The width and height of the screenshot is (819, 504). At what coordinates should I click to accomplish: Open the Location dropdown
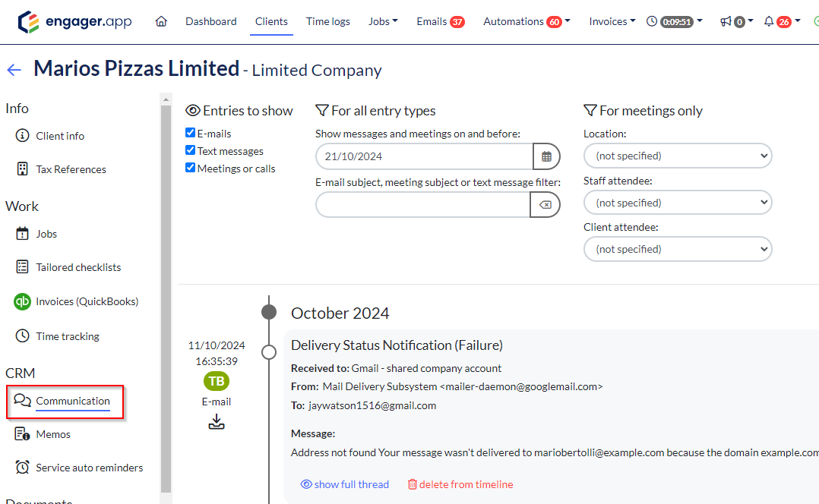(x=678, y=156)
